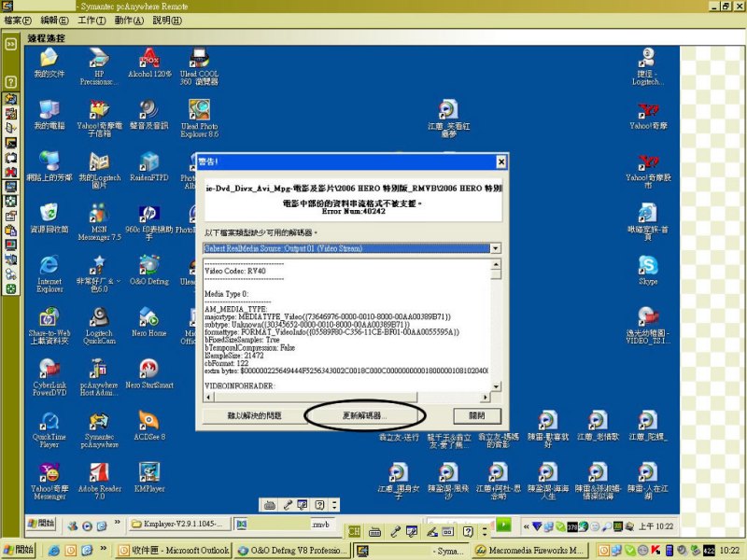747x560 pixels.
Task: Select the HP Precisionscan desktop icon
Action: coord(99,66)
